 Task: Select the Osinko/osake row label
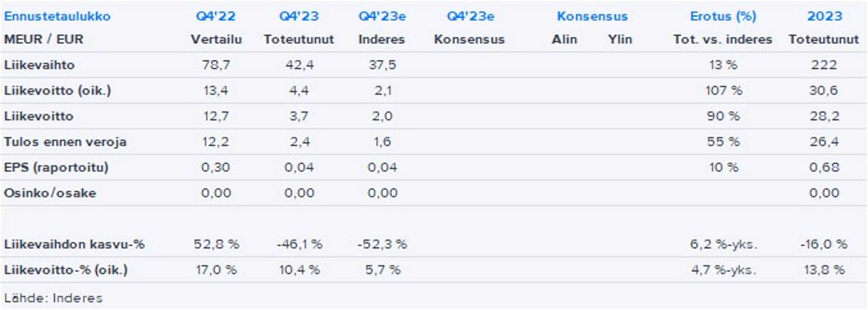point(50,193)
